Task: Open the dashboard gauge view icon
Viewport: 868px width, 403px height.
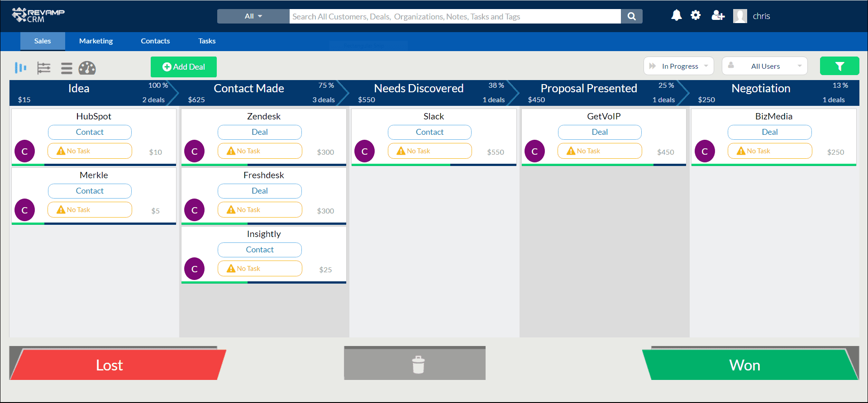Action: tap(87, 68)
